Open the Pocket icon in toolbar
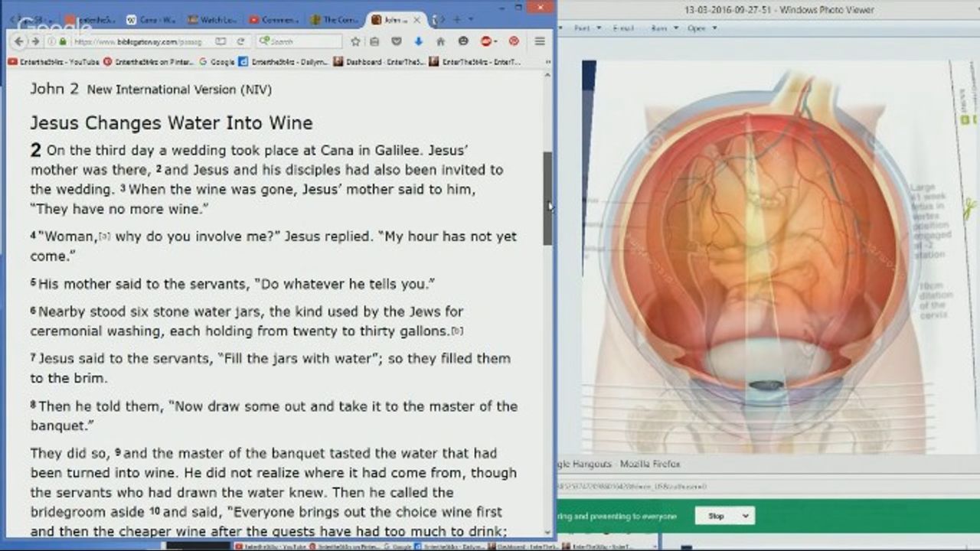 397,41
